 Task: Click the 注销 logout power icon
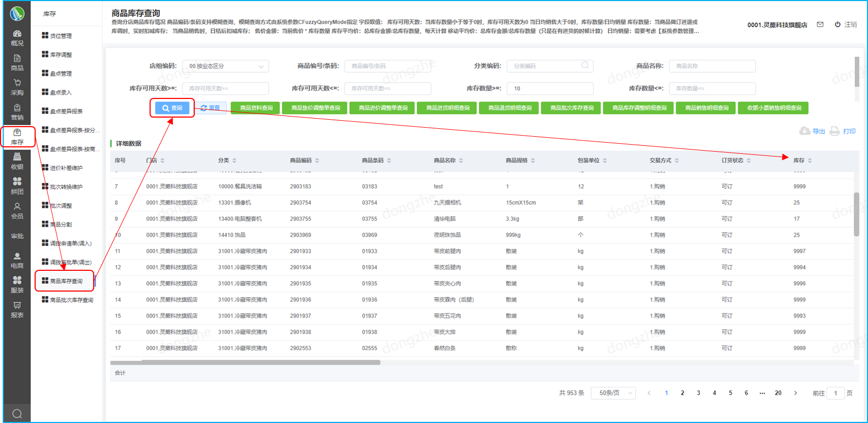click(x=838, y=24)
